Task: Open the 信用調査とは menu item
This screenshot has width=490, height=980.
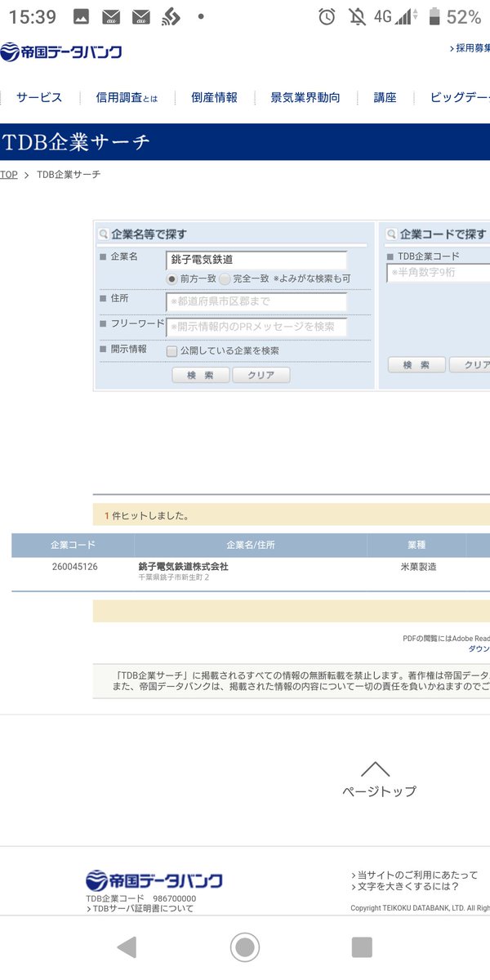Action: click(x=127, y=97)
